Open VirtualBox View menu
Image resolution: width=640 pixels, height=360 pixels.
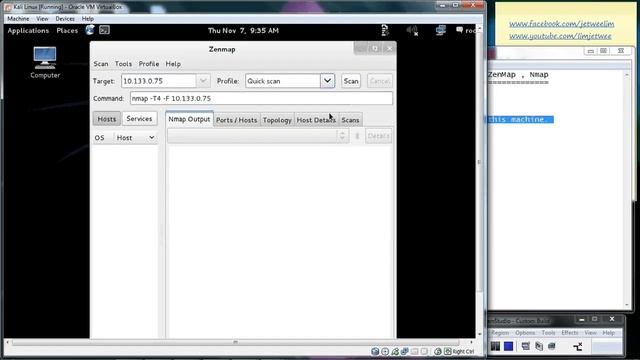pos(42,19)
